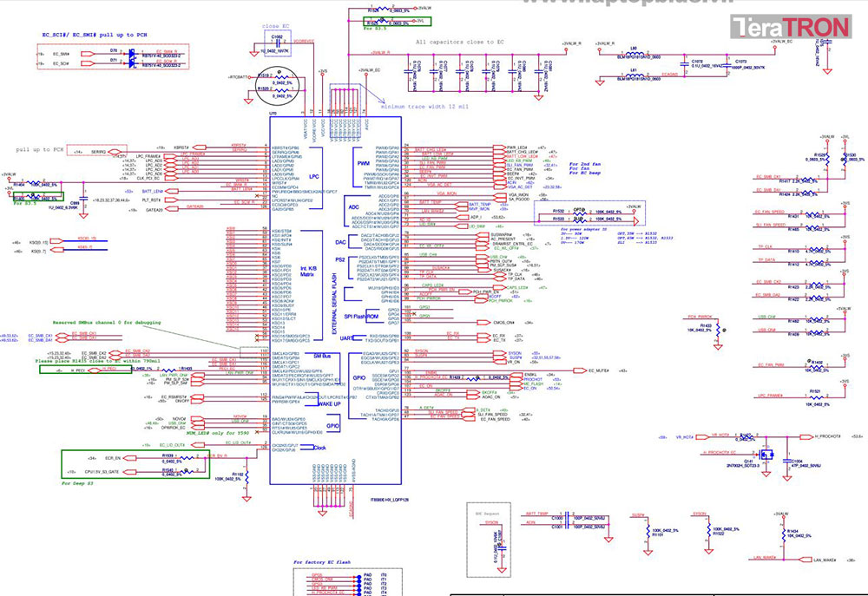Select the D70 Schottky diode symbol
The width and height of the screenshot is (868, 596).
coord(132,54)
